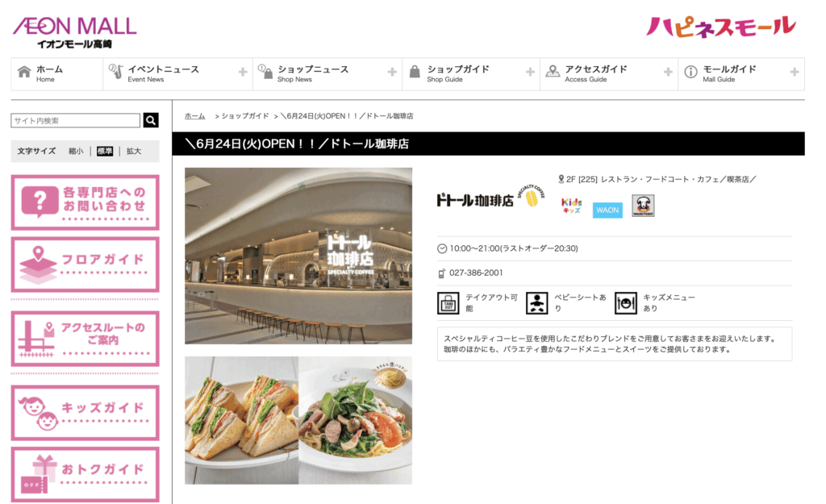Open 各専門店へのお問い合わせ banner
The height and width of the screenshot is (504, 826).
point(86,202)
